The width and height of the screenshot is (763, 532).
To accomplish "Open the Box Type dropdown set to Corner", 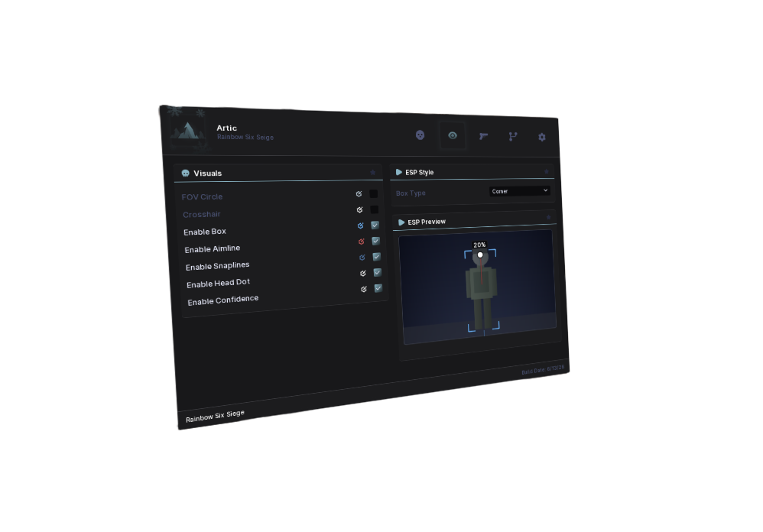I will (x=520, y=191).
